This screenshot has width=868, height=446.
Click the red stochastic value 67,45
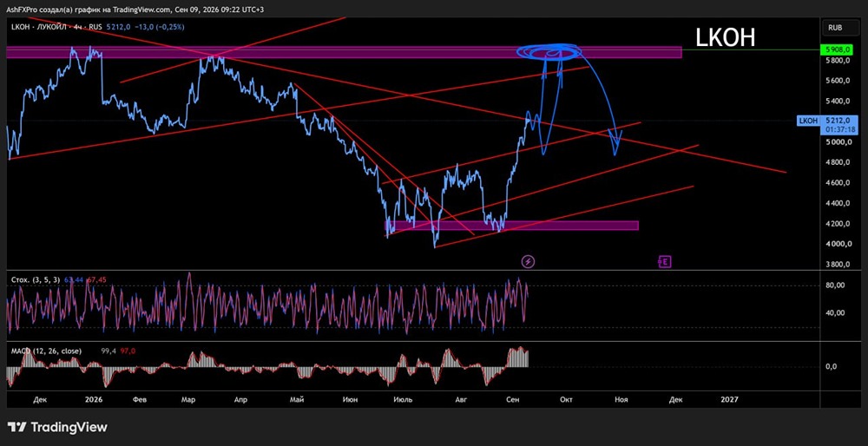[95, 280]
